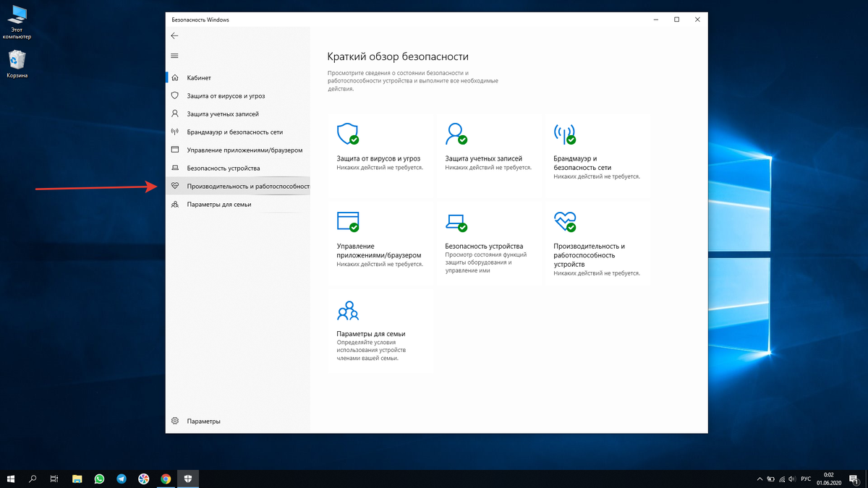Viewport: 868px width, 488px height.
Task: Open Безопасность устройства in the sidebar
Action: click(x=237, y=168)
